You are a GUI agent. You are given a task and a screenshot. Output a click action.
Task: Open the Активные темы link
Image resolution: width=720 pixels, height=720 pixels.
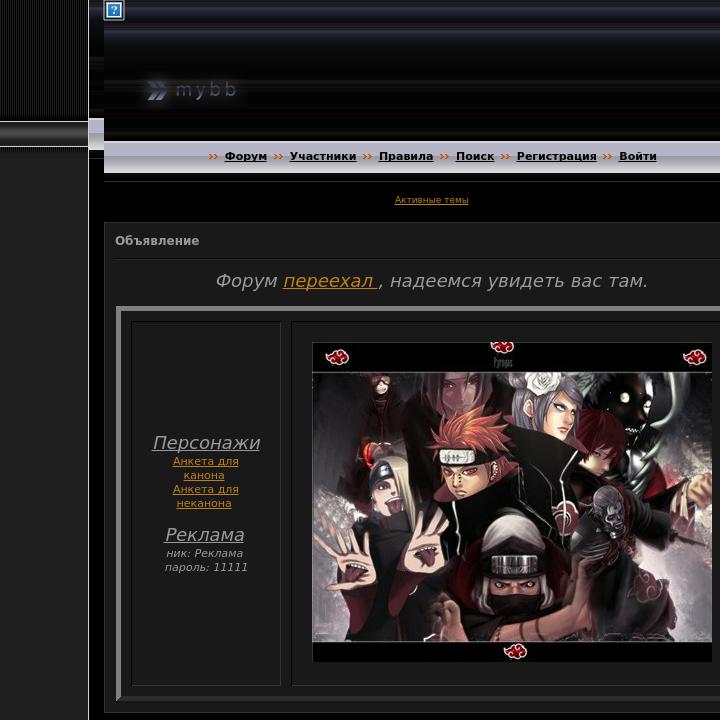(x=432, y=200)
